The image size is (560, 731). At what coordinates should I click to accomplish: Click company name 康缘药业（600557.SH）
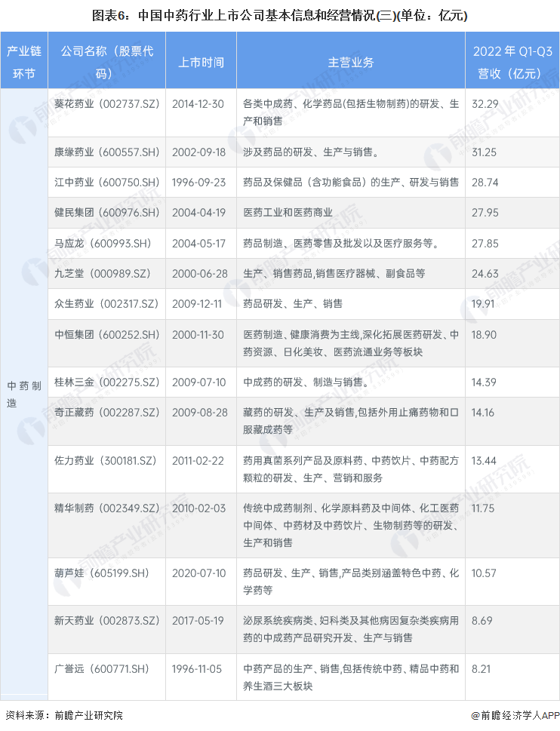pos(106,152)
